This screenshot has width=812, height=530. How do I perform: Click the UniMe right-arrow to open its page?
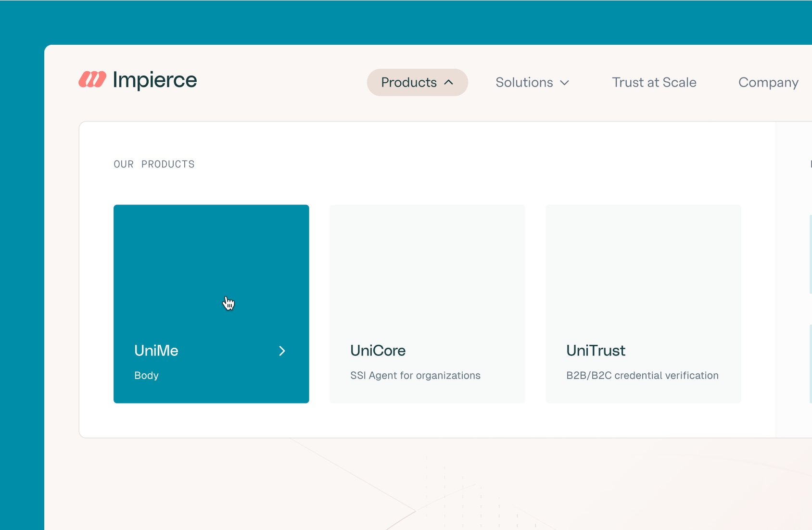(282, 351)
